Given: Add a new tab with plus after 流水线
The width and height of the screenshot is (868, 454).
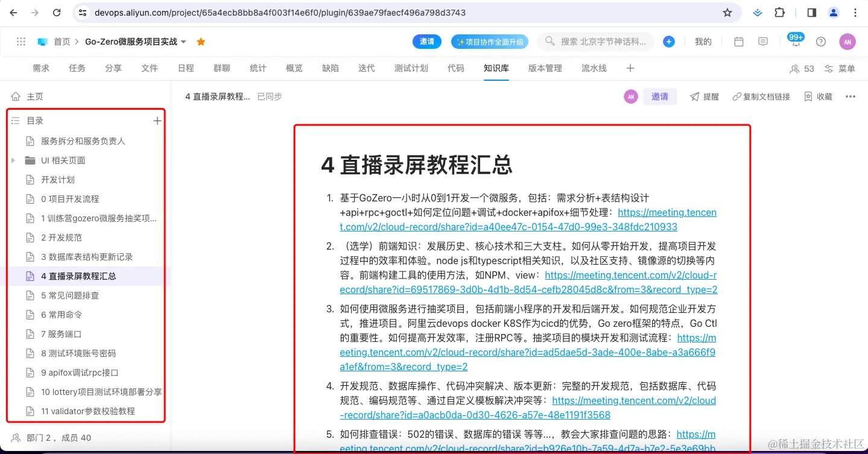Looking at the screenshot, I should (630, 68).
